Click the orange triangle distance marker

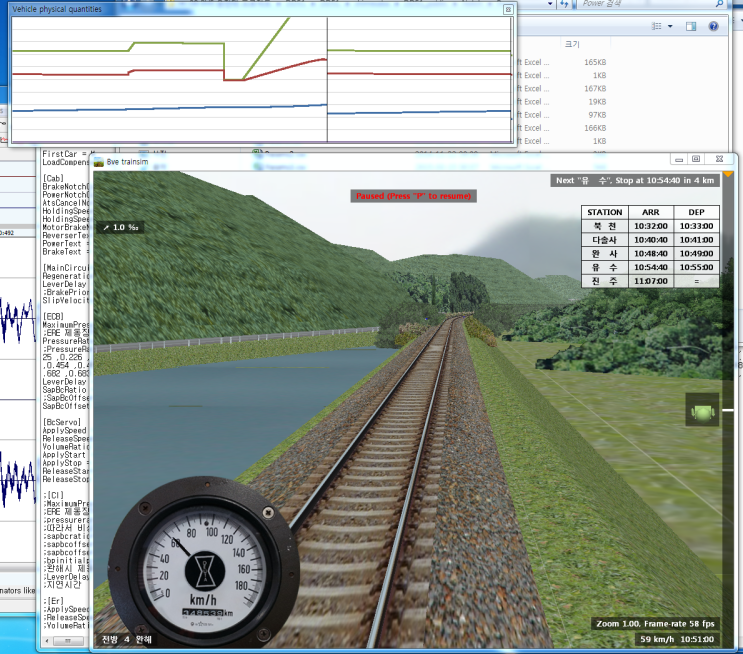point(729,173)
